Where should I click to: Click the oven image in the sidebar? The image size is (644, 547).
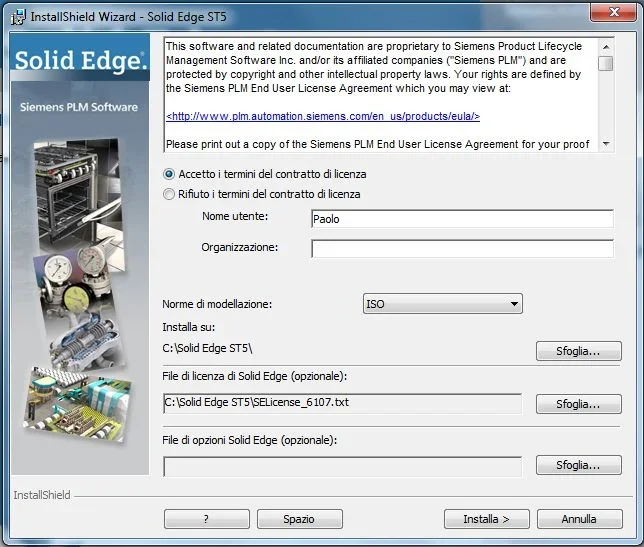point(78,193)
